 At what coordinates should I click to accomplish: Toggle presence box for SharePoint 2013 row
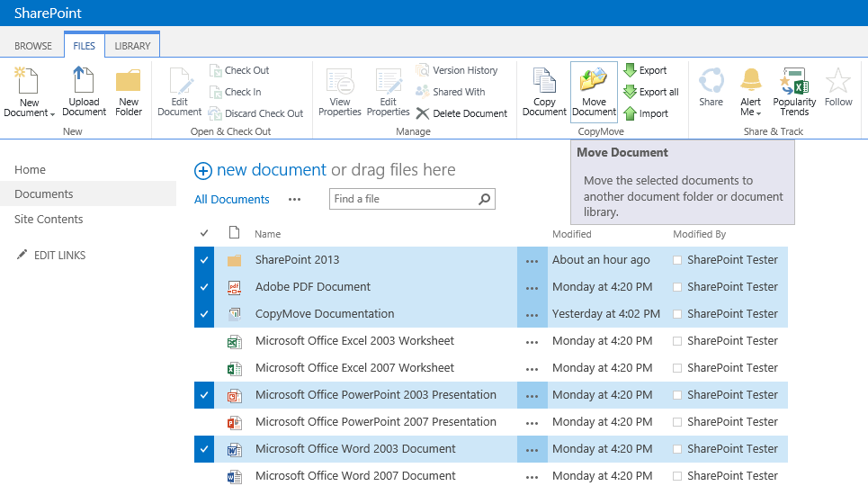[x=677, y=260]
